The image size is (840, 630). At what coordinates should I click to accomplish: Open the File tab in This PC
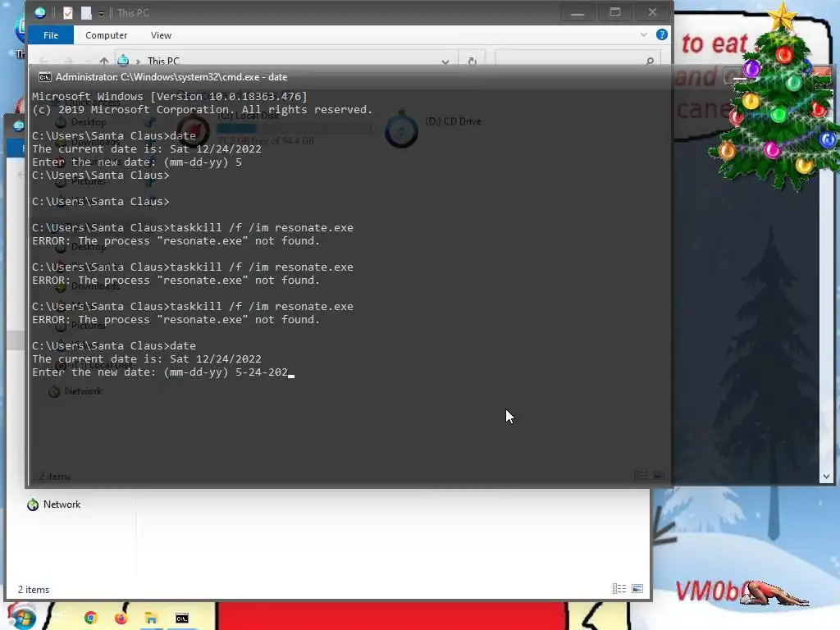[x=51, y=35]
